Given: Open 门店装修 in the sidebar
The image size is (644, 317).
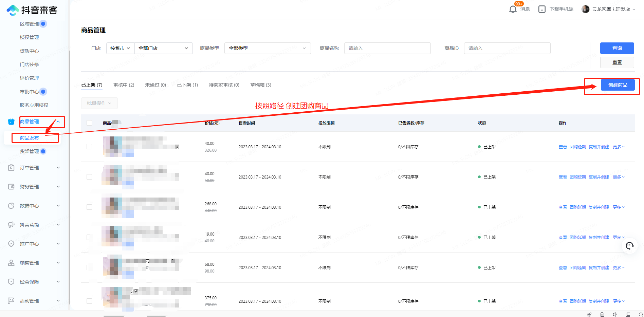Looking at the screenshot, I should coord(29,64).
